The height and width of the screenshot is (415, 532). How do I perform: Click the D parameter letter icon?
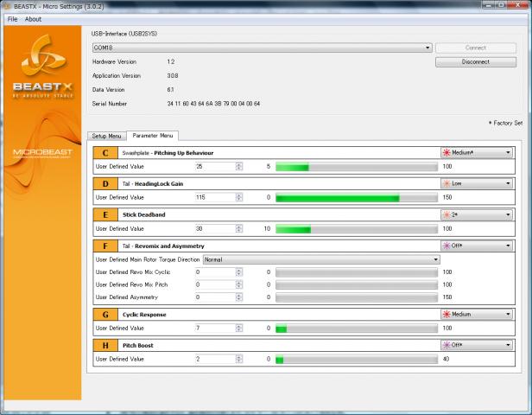pos(105,184)
